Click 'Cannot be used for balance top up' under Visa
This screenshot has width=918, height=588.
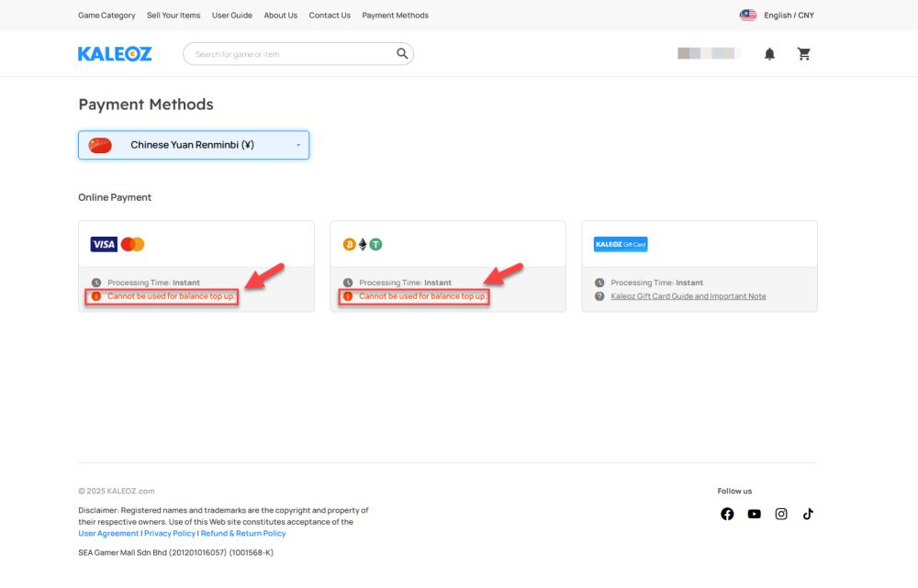(x=171, y=296)
